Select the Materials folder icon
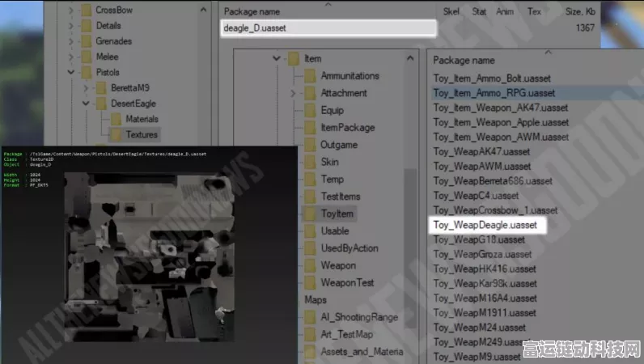The image size is (644, 364). click(x=117, y=119)
